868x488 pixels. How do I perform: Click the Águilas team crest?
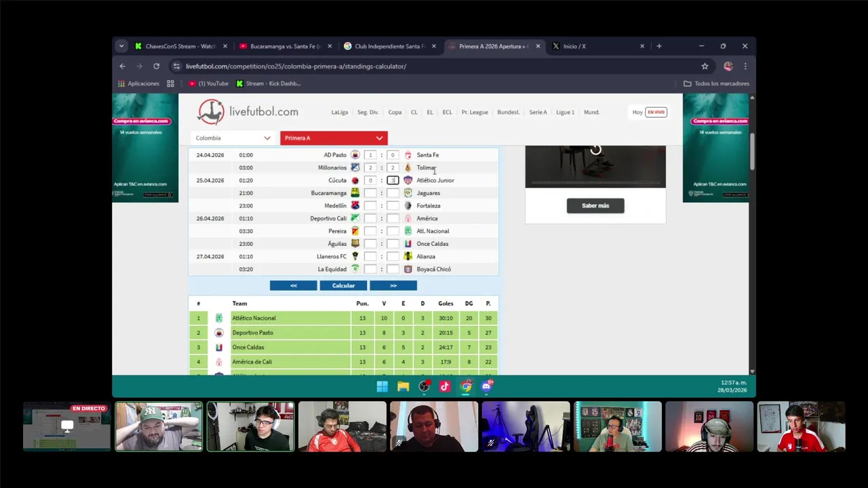355,243
